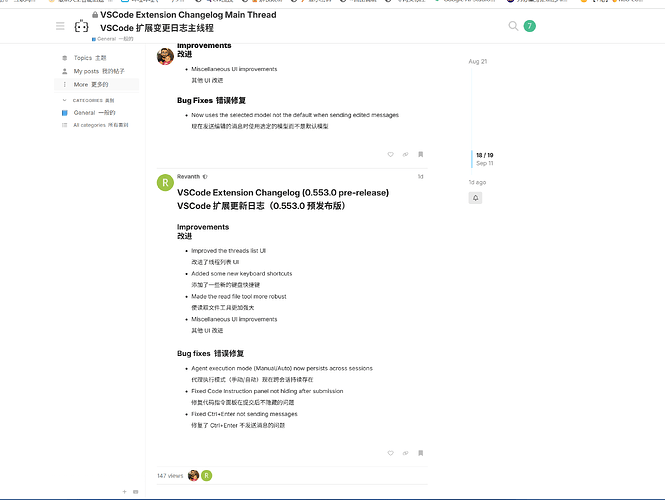Bookmark the post above Revanth's
The width and height of the screenshot is (665, 500).
420,154
